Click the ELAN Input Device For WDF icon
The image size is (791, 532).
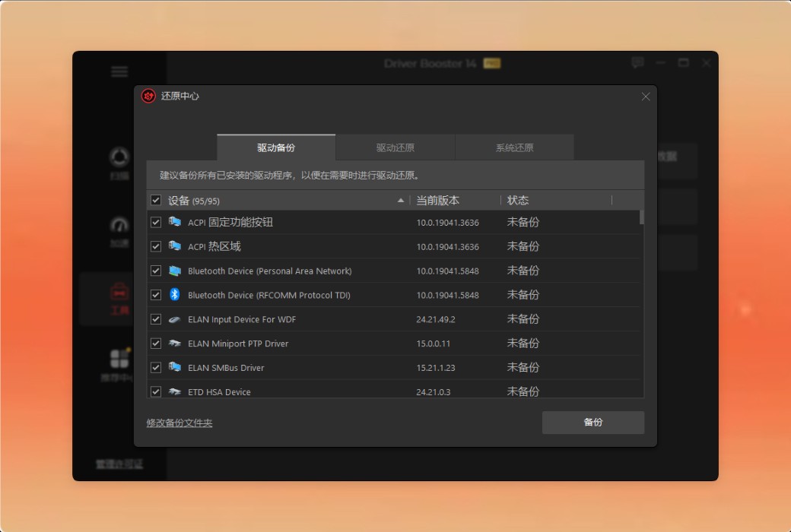tap(174, 319)
